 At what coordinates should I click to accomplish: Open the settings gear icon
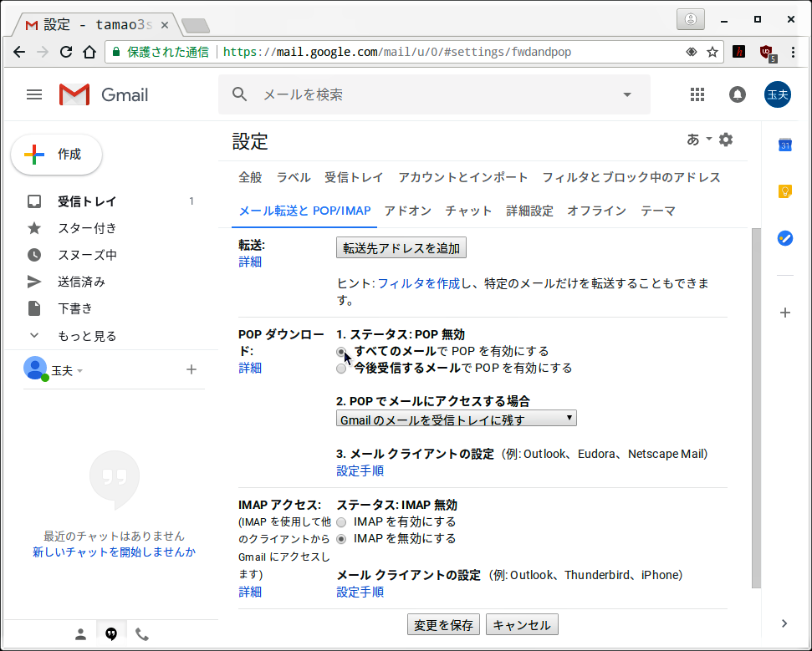pos(726,140)
